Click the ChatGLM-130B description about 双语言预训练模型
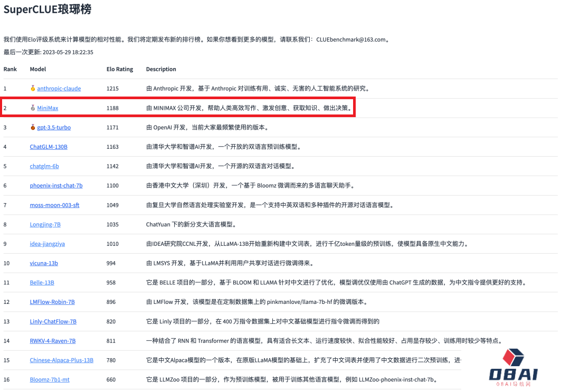The image size is (570, 392). [224, 147]
